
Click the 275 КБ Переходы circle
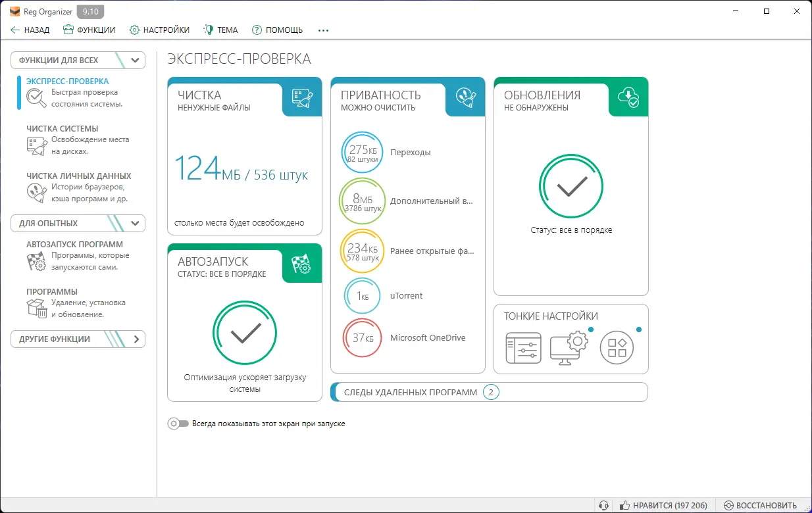pos(363,153)
